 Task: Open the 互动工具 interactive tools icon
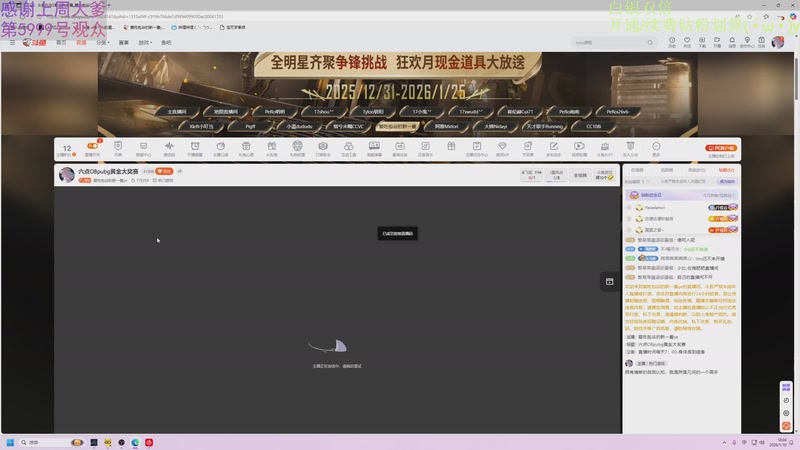348,149
